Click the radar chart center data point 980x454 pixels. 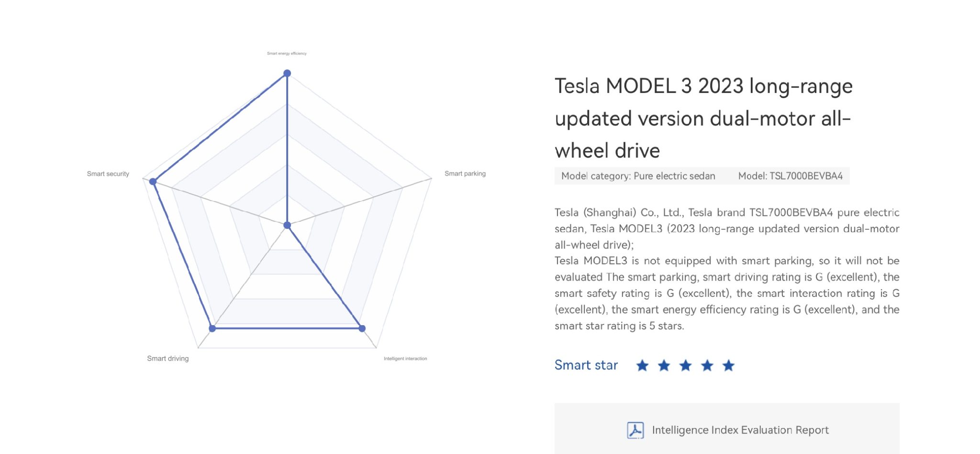(x=287, y=225)
